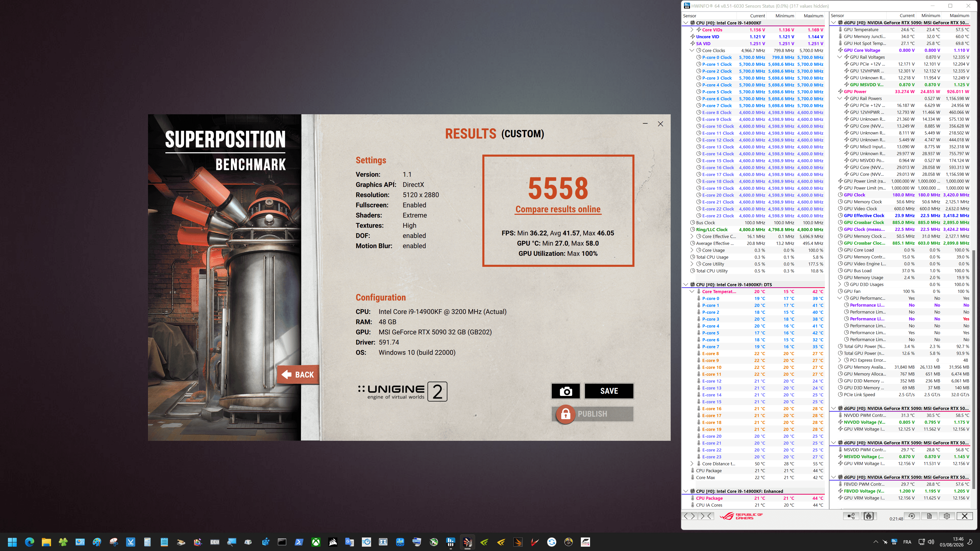Collapse the GPU Rail Voltages node
Viewport: 980px width, 551px height.
tap(840, 57)
